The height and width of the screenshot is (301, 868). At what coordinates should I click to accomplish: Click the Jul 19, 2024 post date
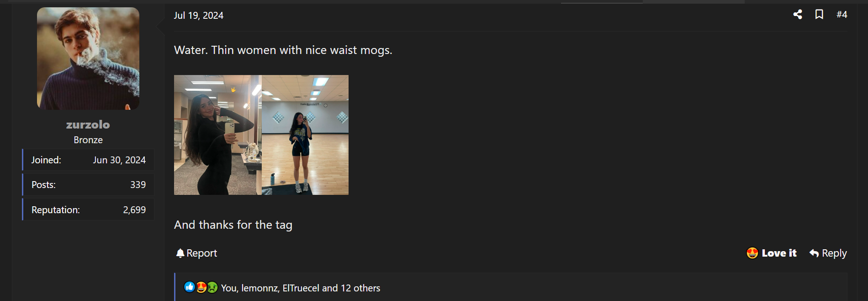198,16
